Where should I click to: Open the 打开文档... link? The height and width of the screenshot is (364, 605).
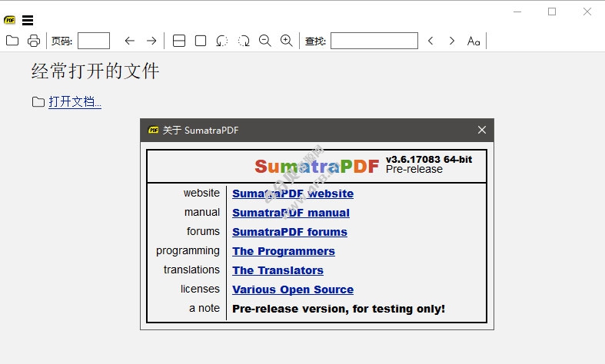(75, 102)
